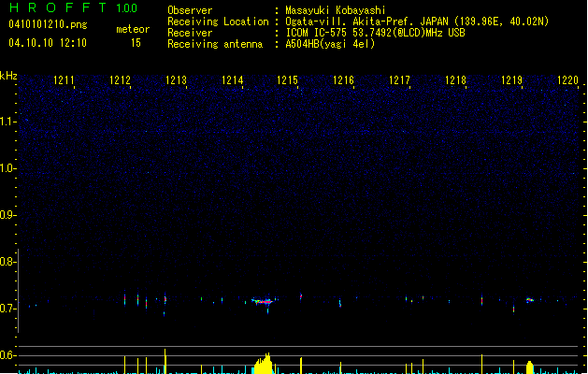Click the 0.8 kHz frequency label
Image resolution: width=588 pixels, height=374 pixels.
coord(7,262)
